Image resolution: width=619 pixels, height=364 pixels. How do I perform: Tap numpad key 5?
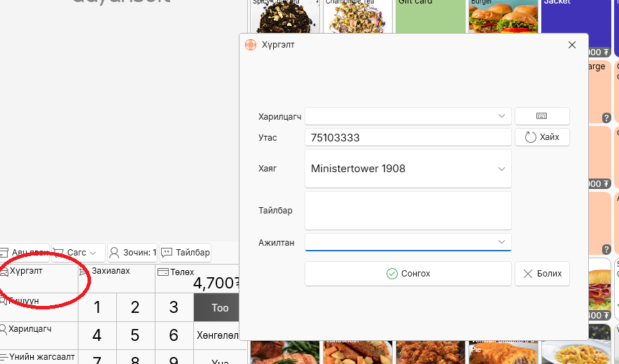pyautogui.click(x=135, y=335)
